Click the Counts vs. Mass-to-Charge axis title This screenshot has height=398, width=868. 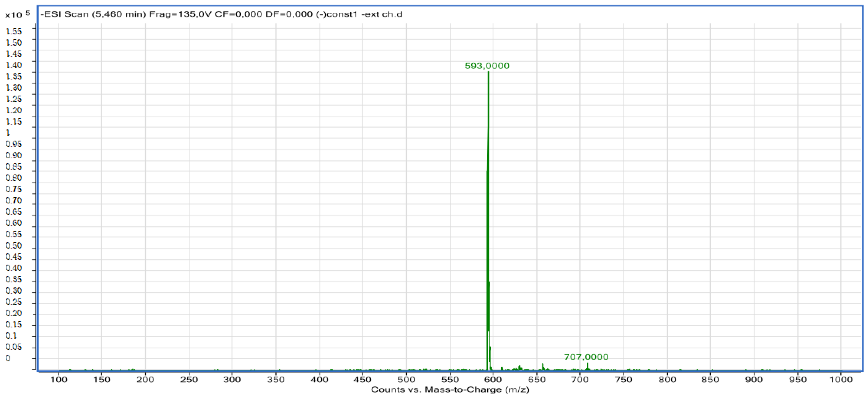(450, 390)
